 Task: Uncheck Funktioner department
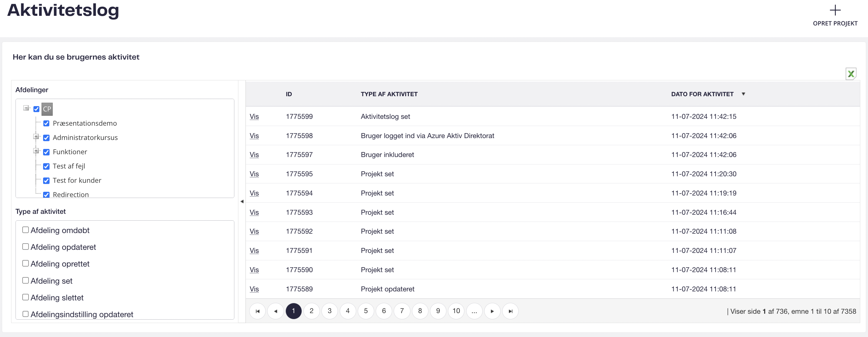pos(46,152)
